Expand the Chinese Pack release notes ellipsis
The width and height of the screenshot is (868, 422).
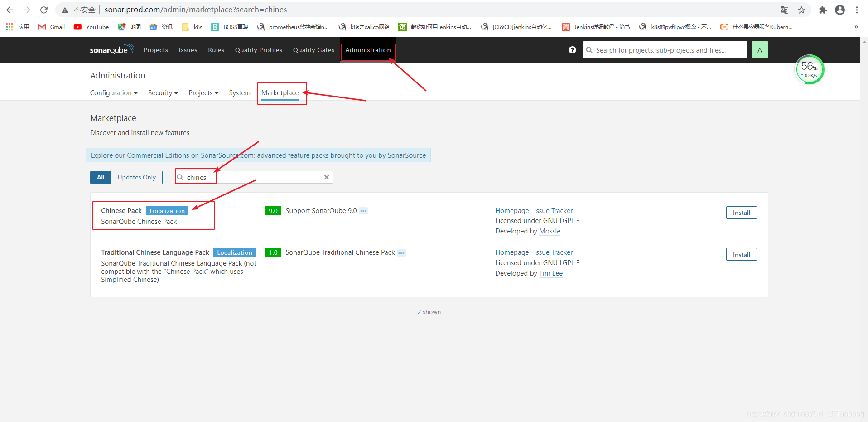click(x=363, y=211)
